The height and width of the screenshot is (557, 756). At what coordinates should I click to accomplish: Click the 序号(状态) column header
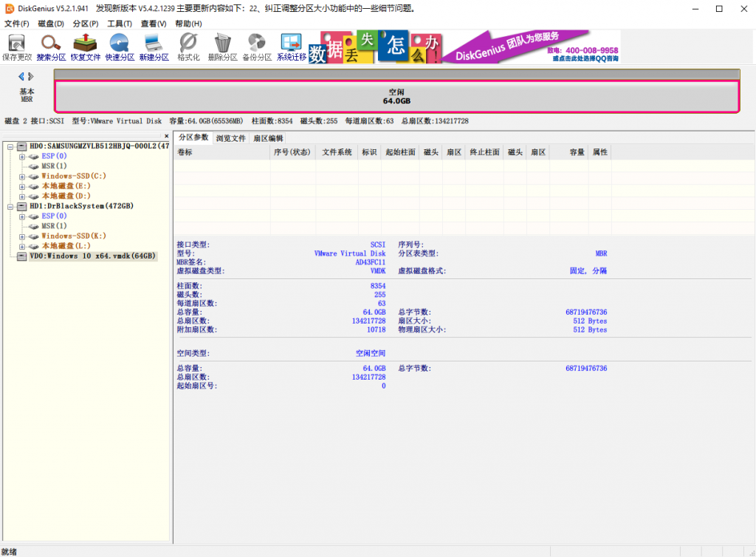point(292,152)
